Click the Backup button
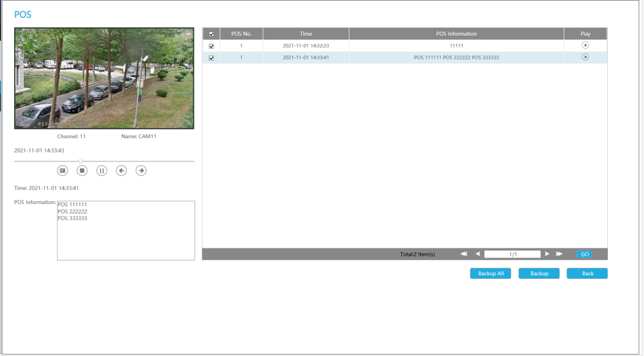This screenshot has height=356, width=644. (539, 274)
